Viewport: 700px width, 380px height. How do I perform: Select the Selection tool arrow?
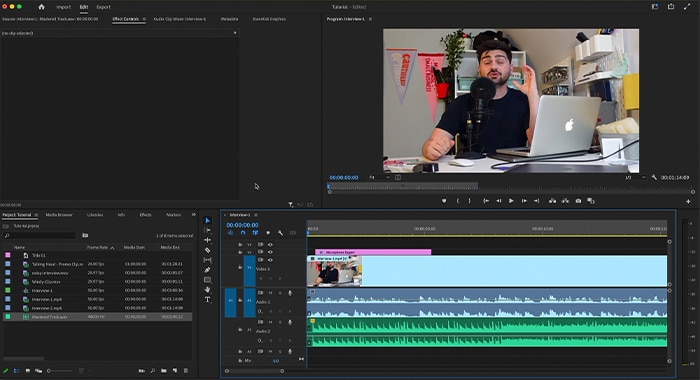pyautogui.click(x=208, y=221)
